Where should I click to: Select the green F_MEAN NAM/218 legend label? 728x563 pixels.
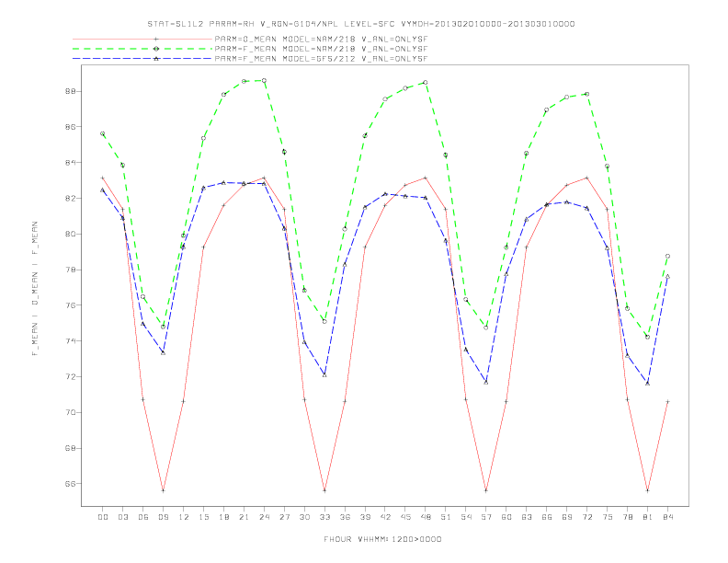point(321,49)
